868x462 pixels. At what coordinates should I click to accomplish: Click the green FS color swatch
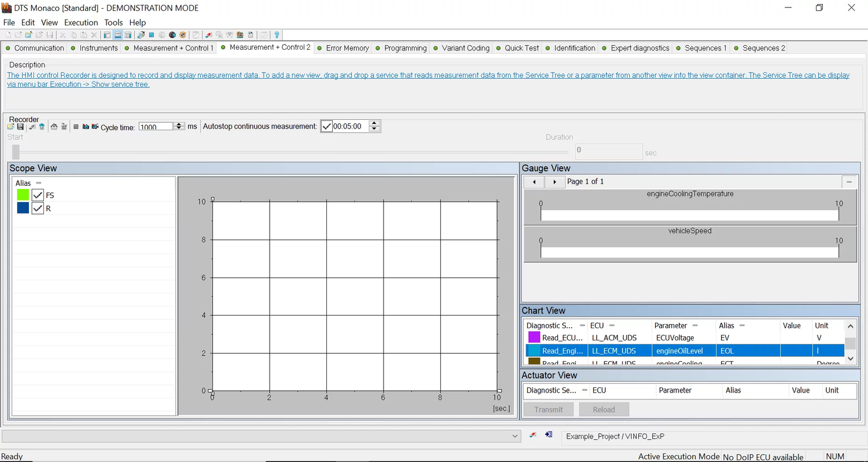pyautogui.click(x=23, y=195)
